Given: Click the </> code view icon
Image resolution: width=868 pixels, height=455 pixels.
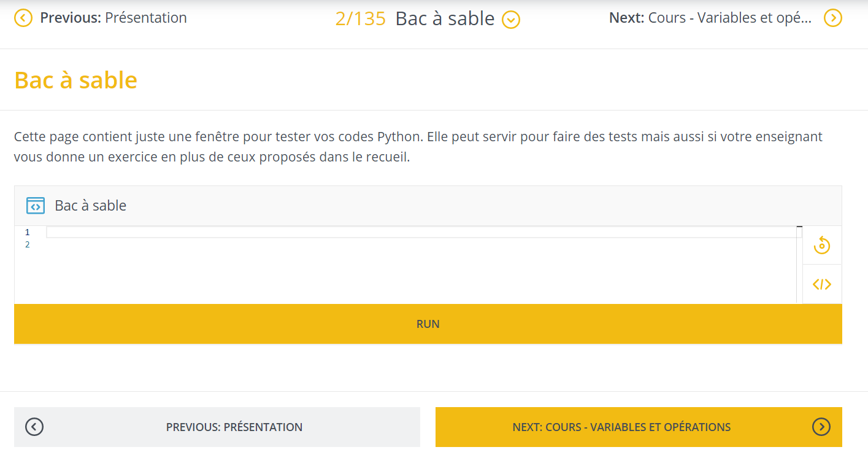Looking at the screenshot, I should pyautogui.click(x=821, y=284).
